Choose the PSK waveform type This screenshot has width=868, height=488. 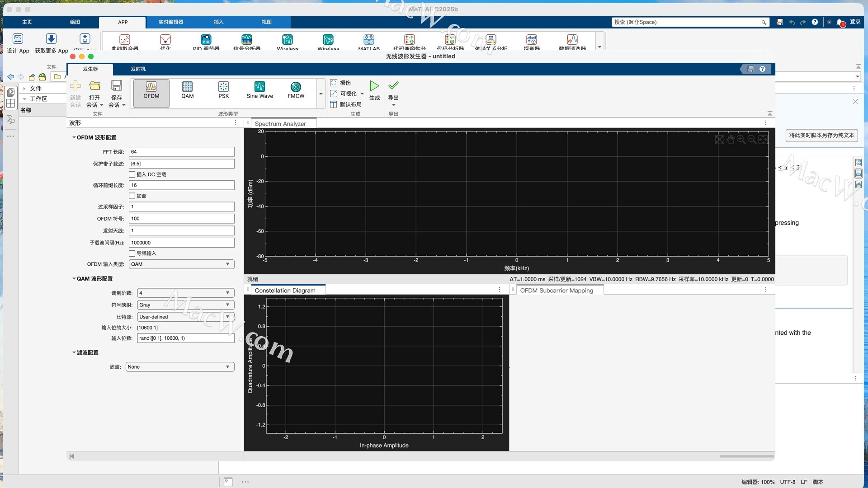[x=223, y=87]
